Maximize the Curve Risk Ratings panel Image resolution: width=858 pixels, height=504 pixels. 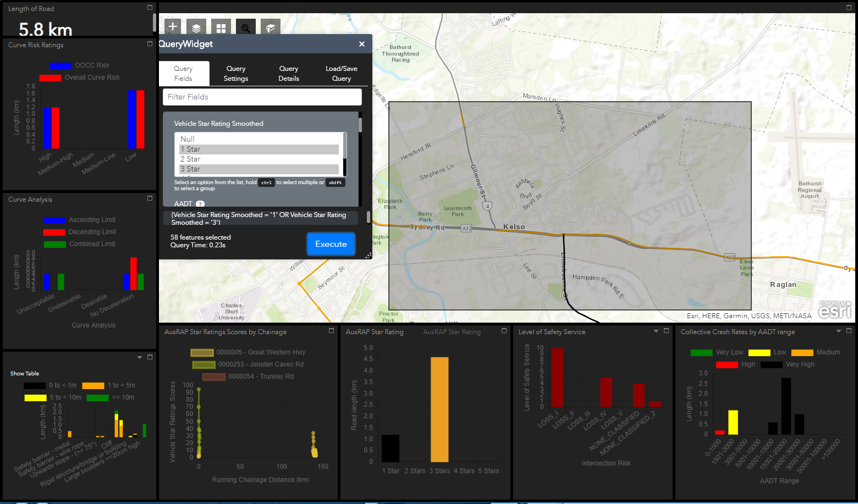tap(150, 44)
